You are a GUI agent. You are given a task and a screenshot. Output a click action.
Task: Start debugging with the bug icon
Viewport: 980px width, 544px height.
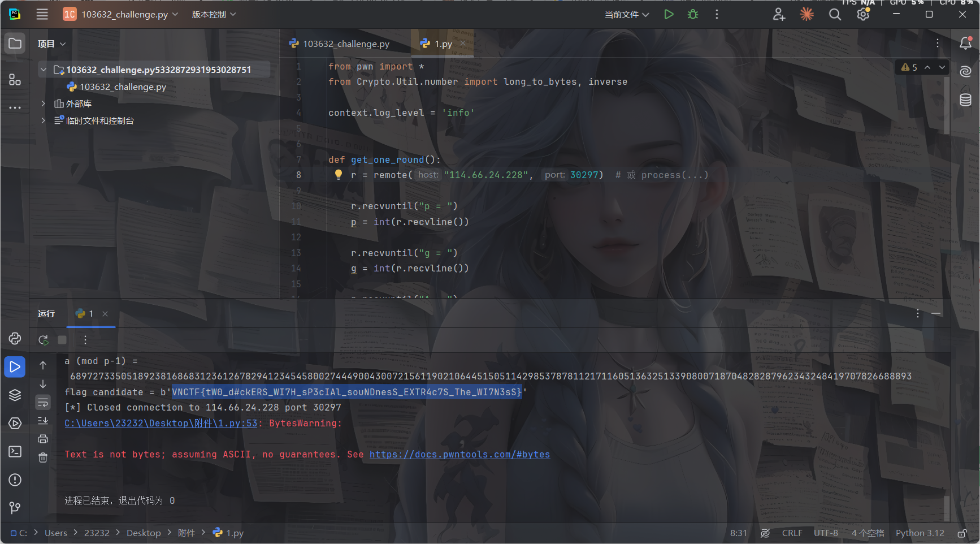pos(693,15)
